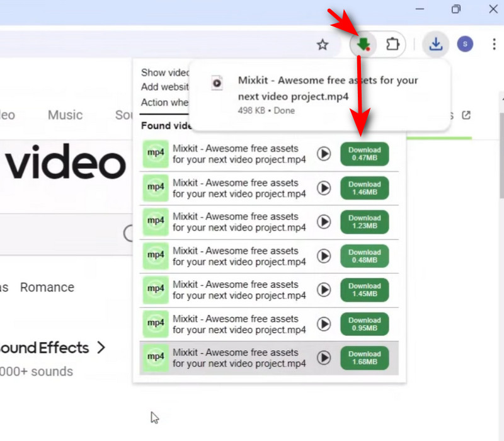Image resolution: width=504 pixels, height=441 pixels.
Task: Minimize the browser window
Action: pos(420,9)
